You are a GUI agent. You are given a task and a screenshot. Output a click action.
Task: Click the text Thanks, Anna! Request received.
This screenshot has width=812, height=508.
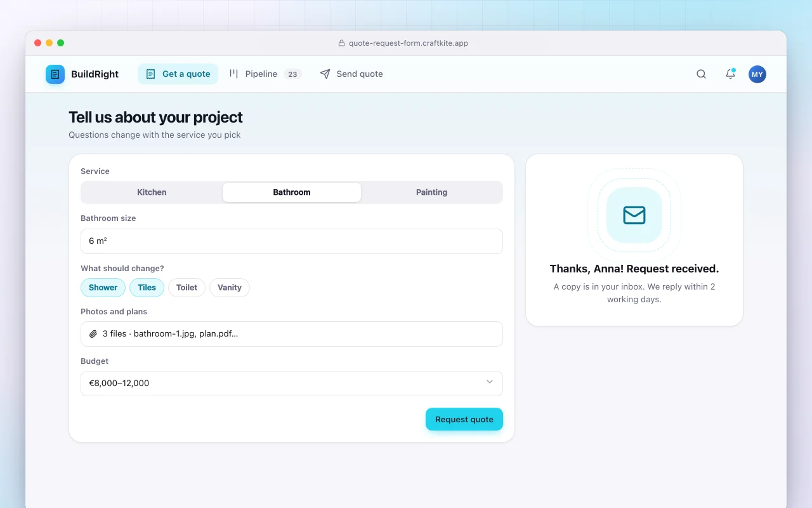point(634,269)
